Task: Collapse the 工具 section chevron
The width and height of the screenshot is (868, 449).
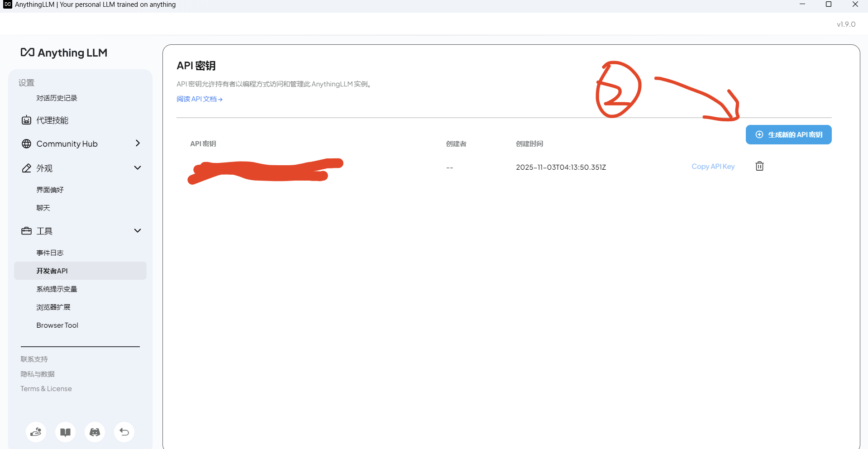Action: click(x=138, y=230)
